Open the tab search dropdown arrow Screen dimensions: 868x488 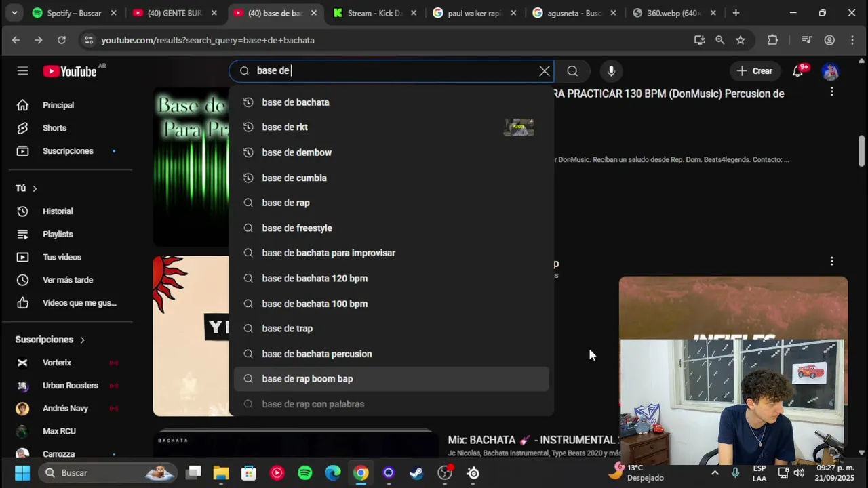click(x=14, y=13)
